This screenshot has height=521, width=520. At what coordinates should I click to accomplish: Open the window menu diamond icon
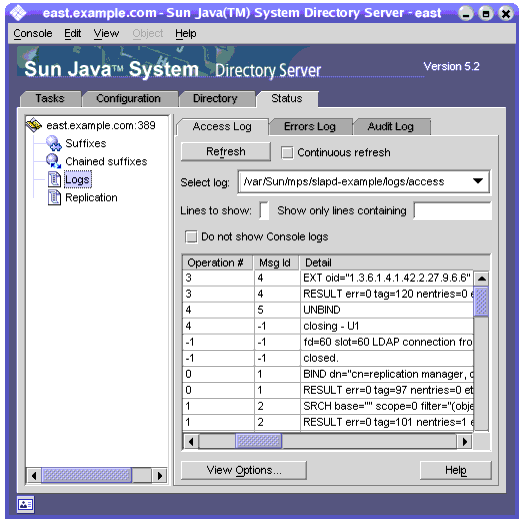[18, 13]
